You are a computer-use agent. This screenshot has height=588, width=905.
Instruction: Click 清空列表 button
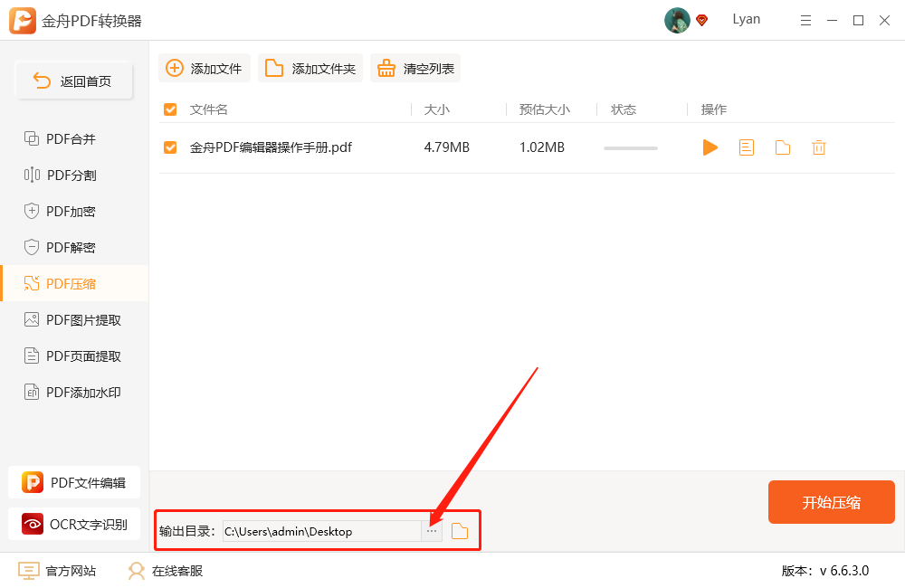415,68
